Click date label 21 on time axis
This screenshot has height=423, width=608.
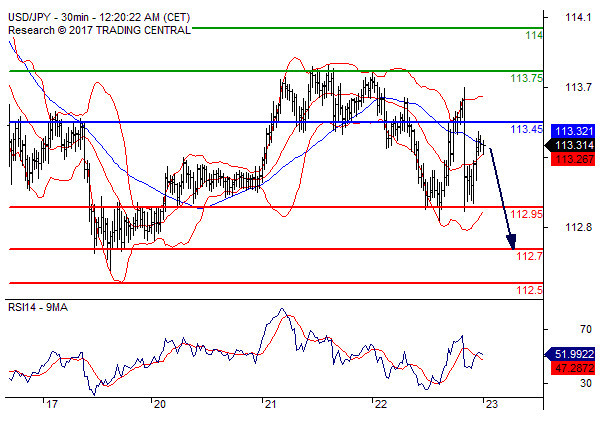point(270,404)
